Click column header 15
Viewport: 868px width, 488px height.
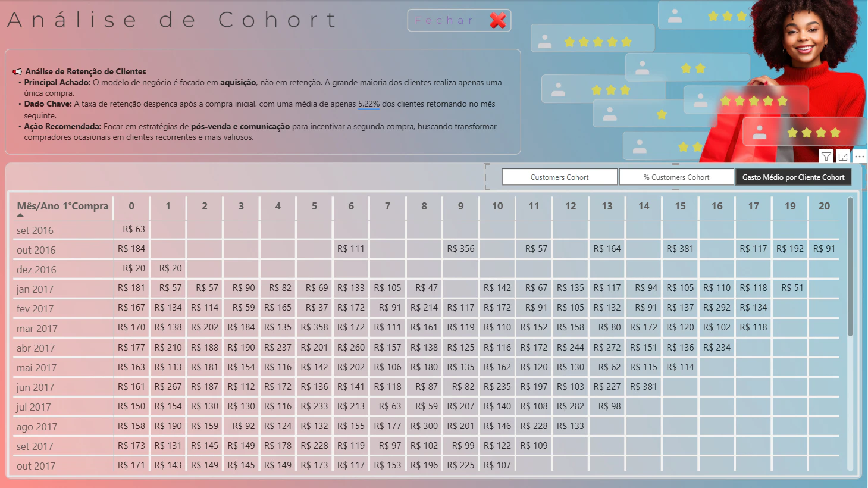point(680,207)
